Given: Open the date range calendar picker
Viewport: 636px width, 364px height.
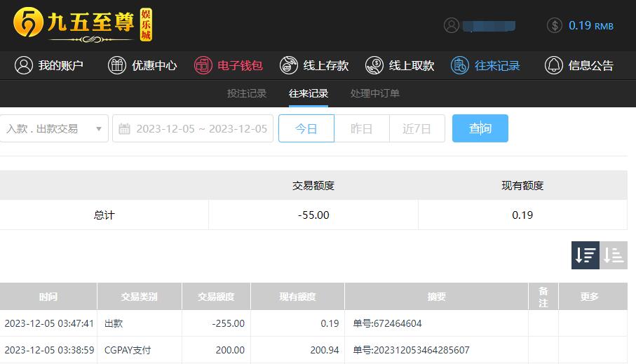Looking at the screenshot, I should [x=193, y=128].
